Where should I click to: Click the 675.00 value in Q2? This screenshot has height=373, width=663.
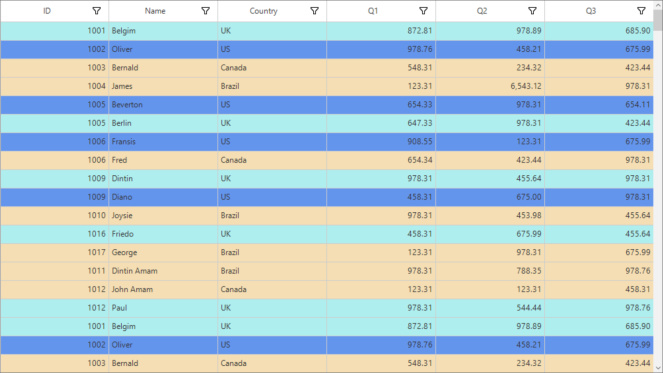529,197
